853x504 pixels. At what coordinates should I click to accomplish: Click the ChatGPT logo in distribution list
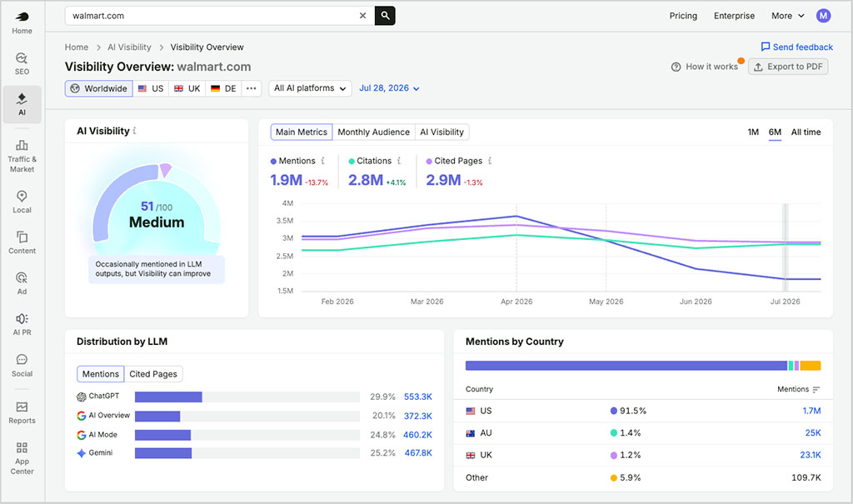click(x=82, y=397)
